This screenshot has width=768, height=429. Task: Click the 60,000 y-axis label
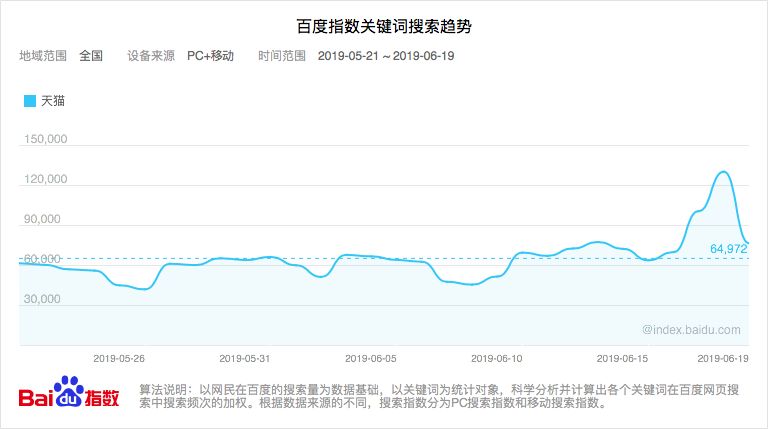coord(42,259)
